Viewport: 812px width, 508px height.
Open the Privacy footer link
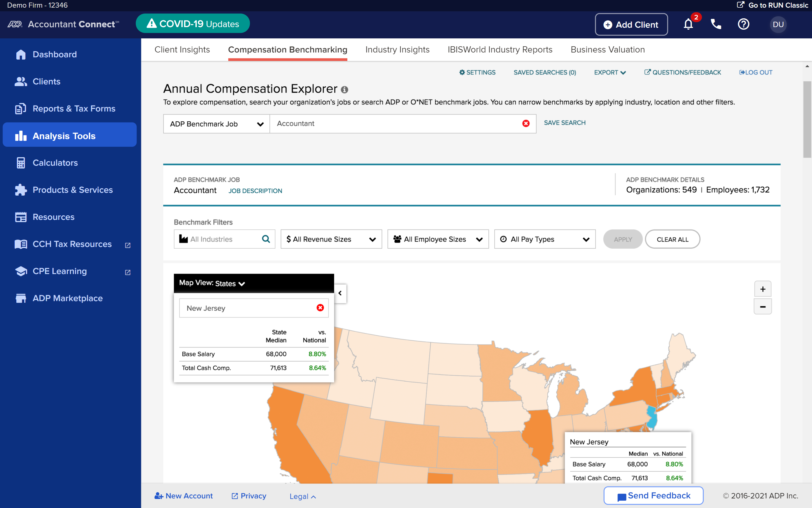[x=249, y=496]
